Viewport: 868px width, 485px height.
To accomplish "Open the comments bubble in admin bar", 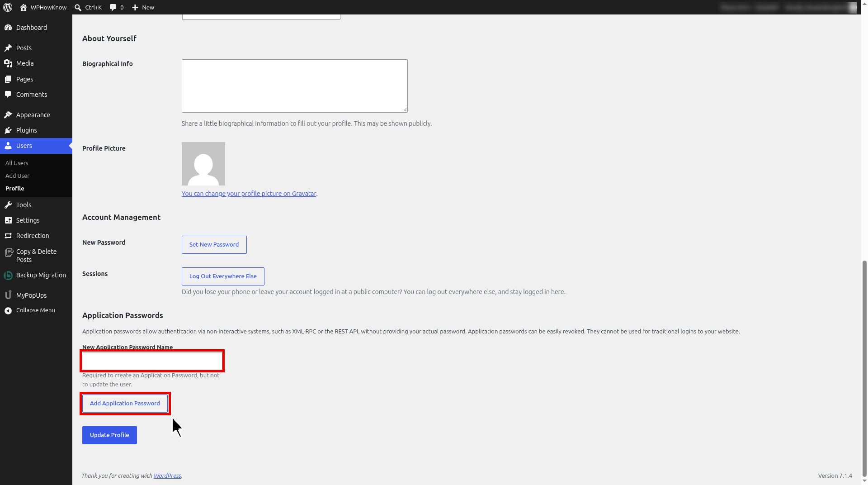I will point(113,7).
